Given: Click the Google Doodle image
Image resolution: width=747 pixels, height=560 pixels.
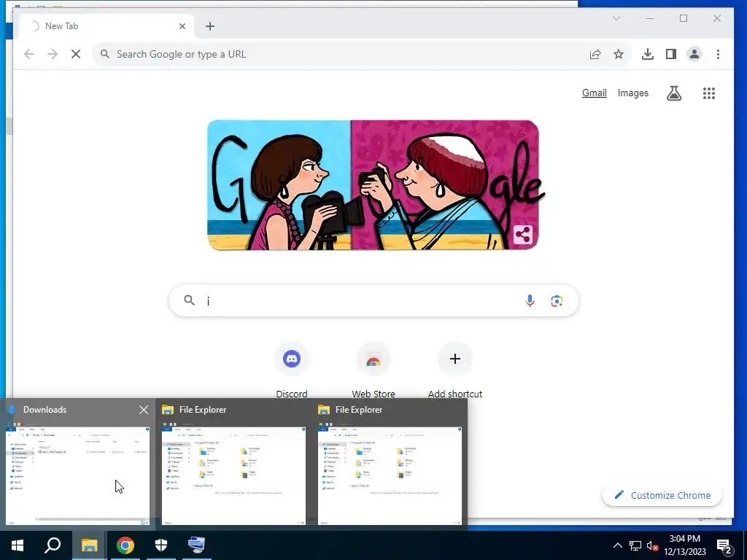Looking at the screenshot, I should point(373,184).
